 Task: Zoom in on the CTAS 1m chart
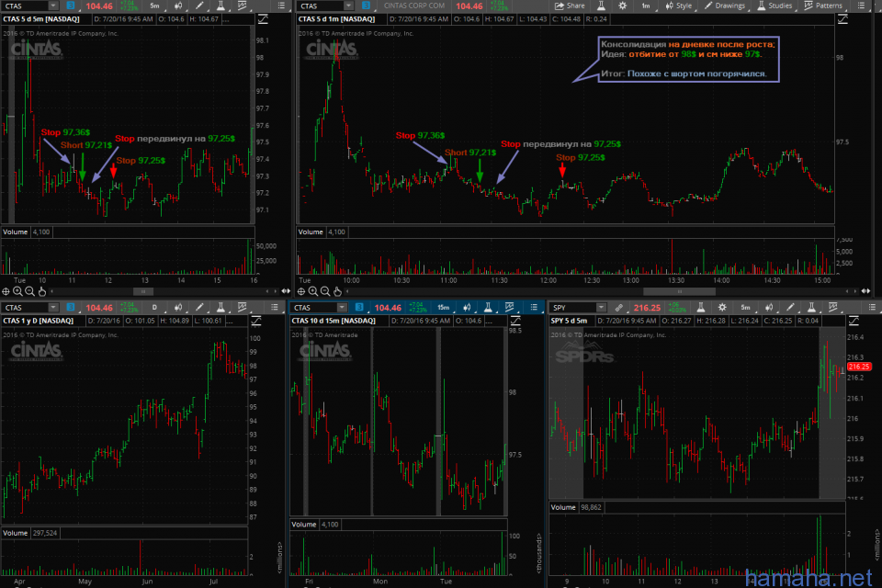(313, 291)
